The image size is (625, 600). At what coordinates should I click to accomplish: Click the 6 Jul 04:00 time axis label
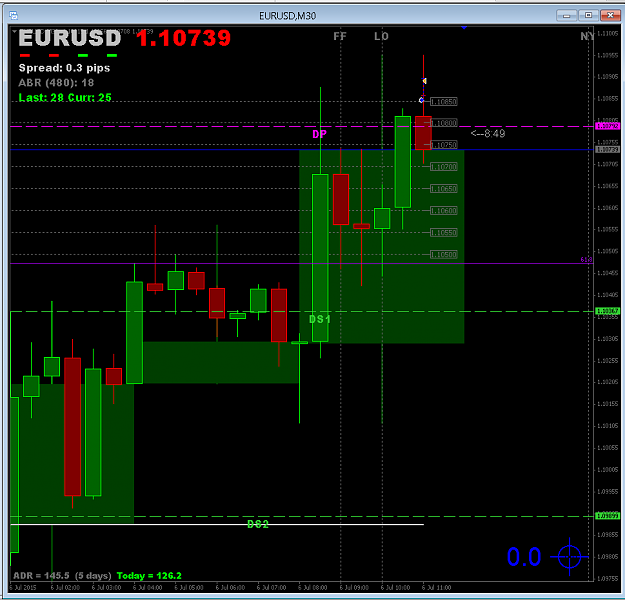148,588
